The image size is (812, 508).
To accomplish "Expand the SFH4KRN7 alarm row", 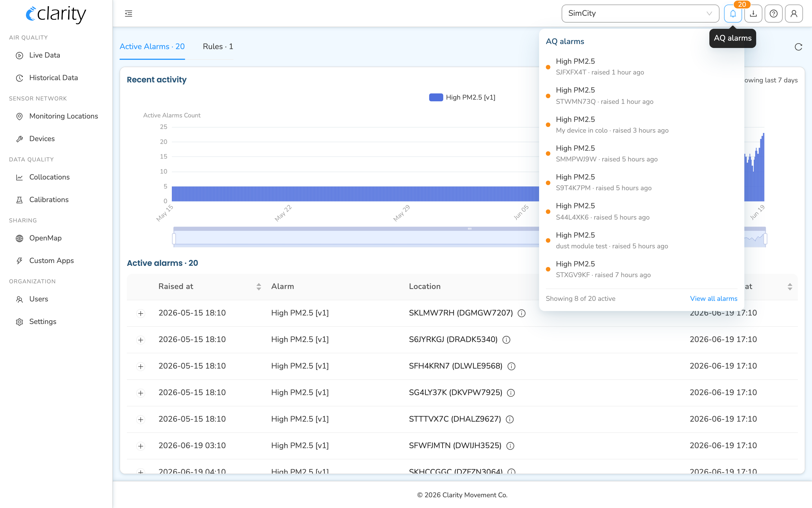I will [x=141, y=367].
